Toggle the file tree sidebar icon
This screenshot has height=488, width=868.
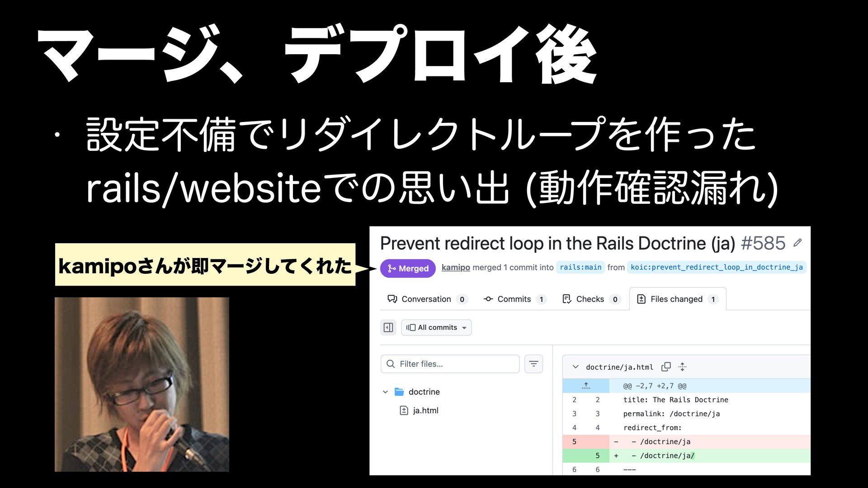(388, 328)
